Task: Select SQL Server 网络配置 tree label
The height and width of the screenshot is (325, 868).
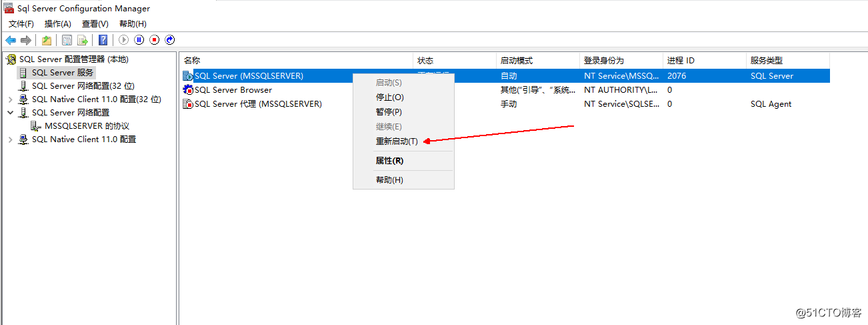Action: pyautogui.click(x=71, y=113)
